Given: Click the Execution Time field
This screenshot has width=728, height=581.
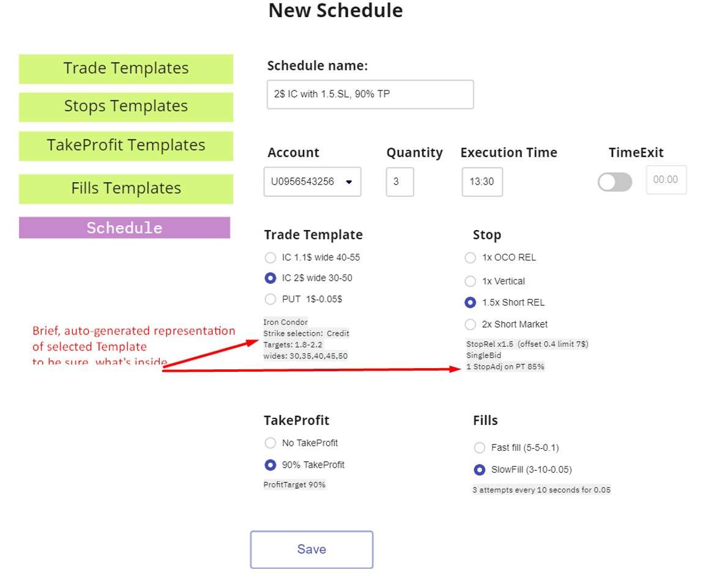Looking at the screenshot, I should 481,182.
